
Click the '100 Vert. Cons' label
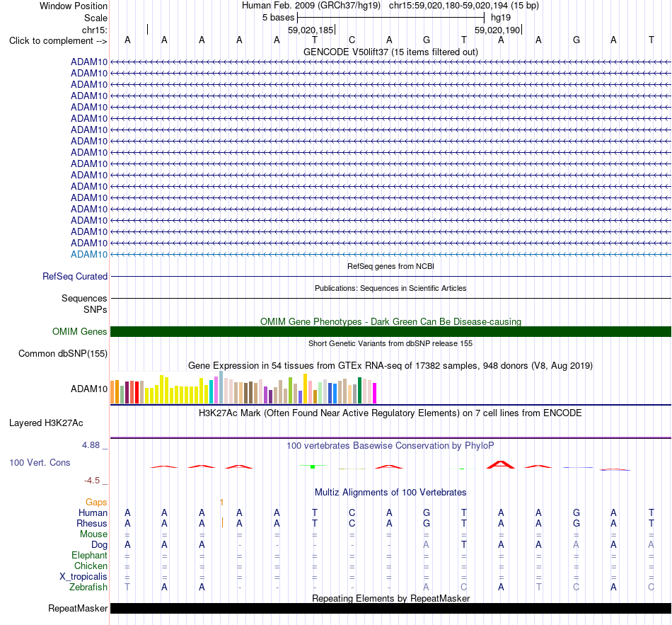[x=40, y=462]
